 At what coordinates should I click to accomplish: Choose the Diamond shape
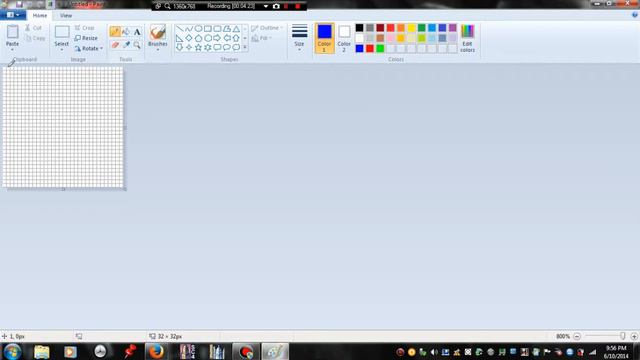189,38
